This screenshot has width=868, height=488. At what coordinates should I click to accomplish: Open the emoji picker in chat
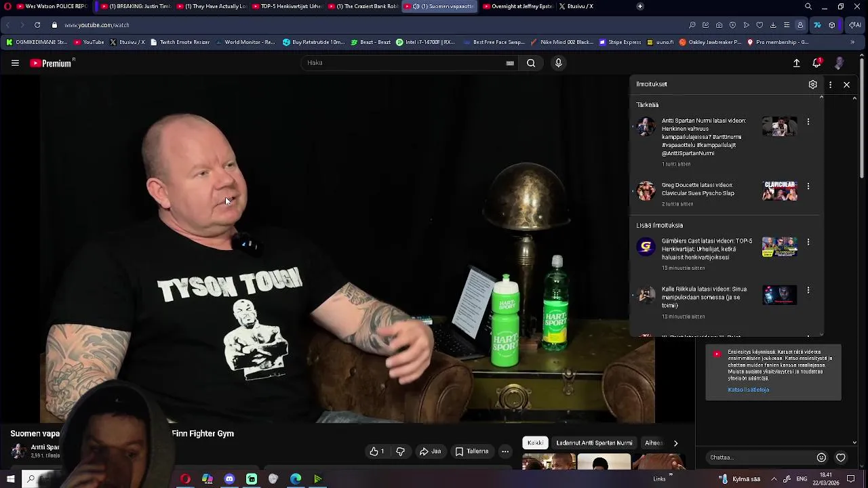click(x=821, y=457)
